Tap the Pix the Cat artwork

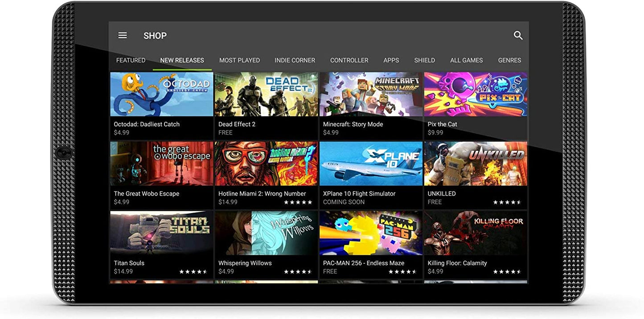tap(476, 94)
